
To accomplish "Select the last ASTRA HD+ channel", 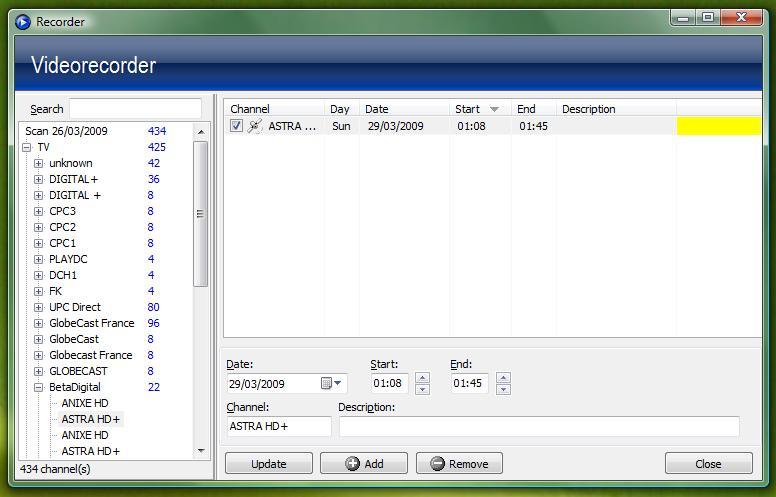I will (x=91, y=451).
